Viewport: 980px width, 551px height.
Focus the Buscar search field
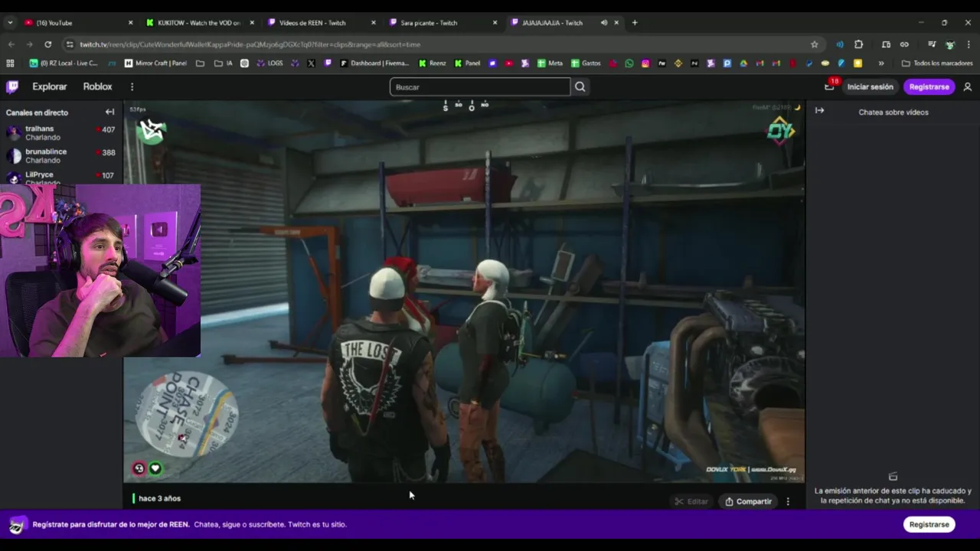[x=480, y=86]
